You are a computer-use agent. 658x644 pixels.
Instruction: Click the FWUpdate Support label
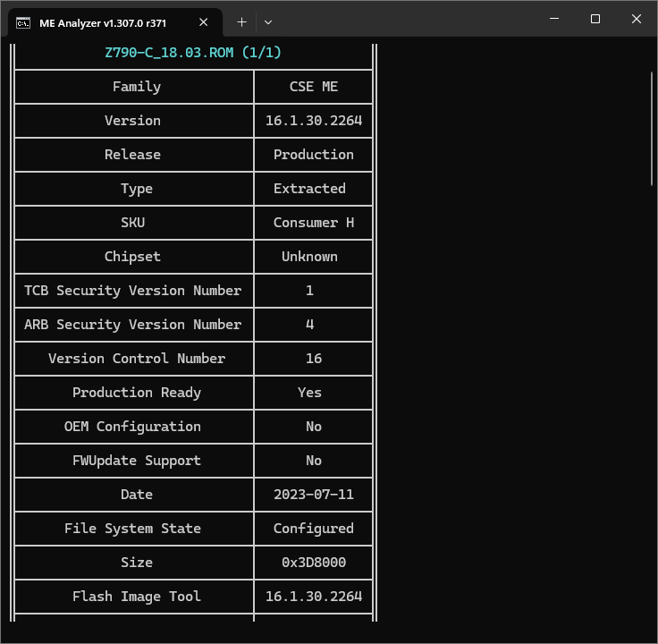(137, 461)
